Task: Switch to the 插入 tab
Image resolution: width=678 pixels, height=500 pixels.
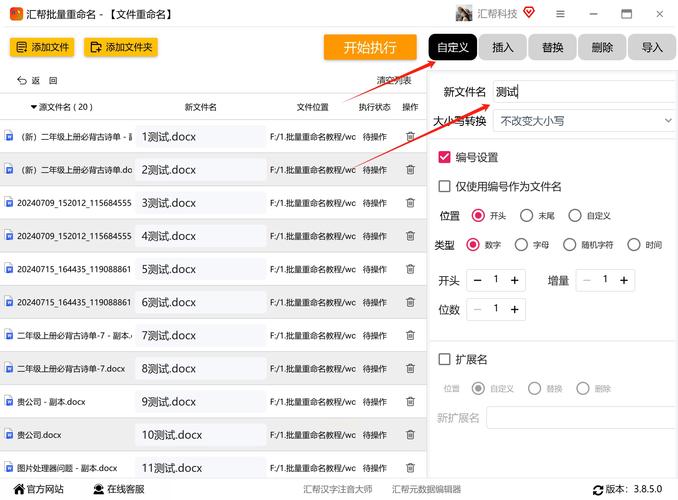Action: tap(503, 47)
